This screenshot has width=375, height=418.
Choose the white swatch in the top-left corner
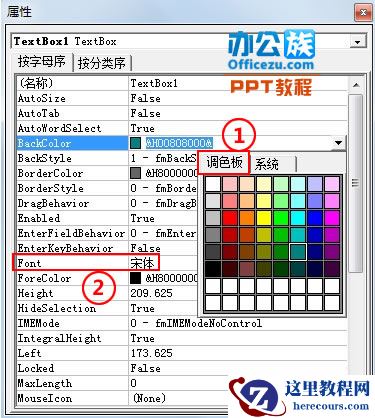tap(213, 184)
